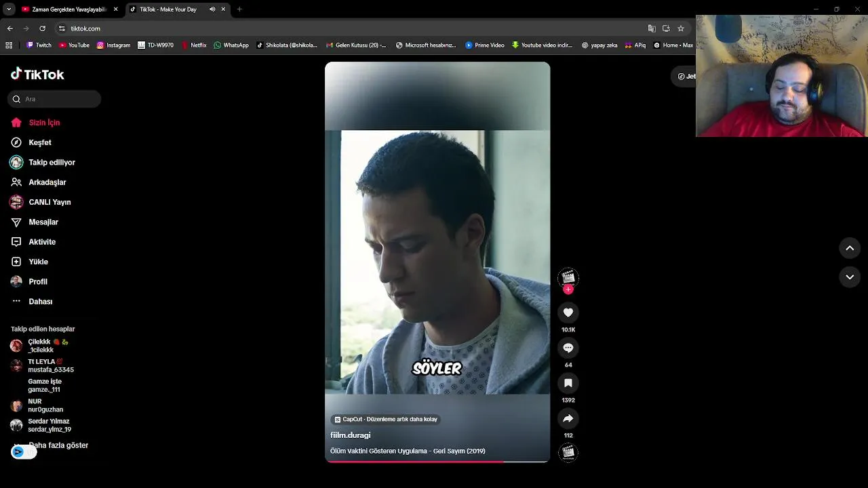Open video creator's profile avatar
The image size is (868, 488).
(x=568, y=277)
